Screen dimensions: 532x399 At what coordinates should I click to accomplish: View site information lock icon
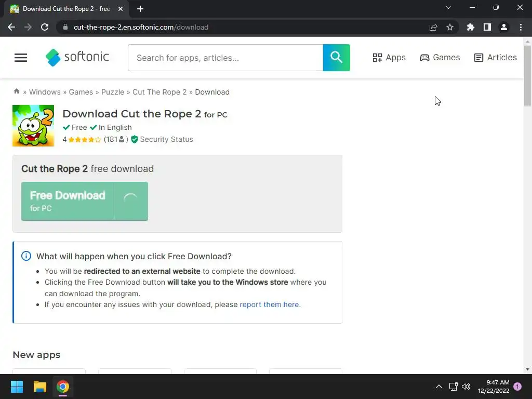tap(65, 27)
